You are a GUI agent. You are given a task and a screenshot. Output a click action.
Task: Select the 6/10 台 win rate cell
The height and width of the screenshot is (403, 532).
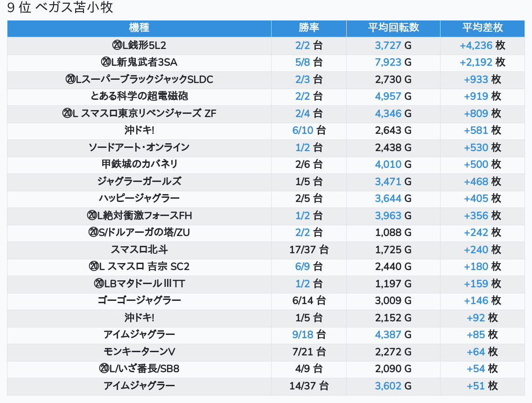point(308,130)
